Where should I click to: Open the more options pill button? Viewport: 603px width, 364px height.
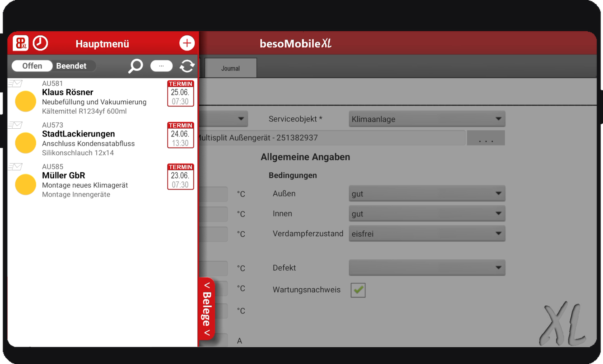pos(161,66)
